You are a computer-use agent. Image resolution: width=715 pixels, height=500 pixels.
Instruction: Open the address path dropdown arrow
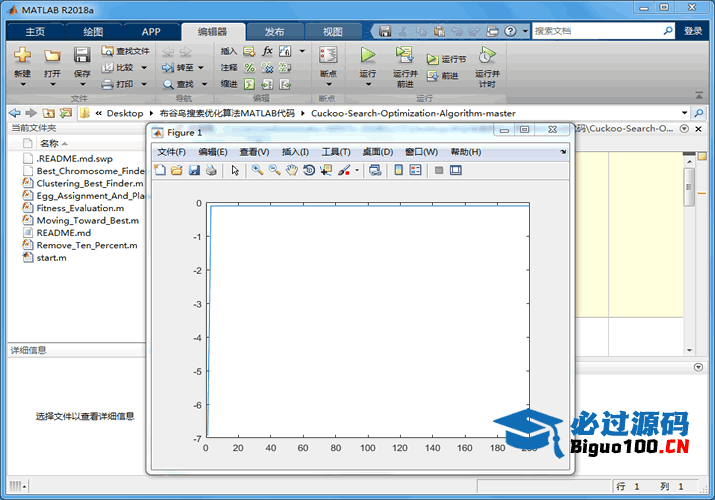684,113
